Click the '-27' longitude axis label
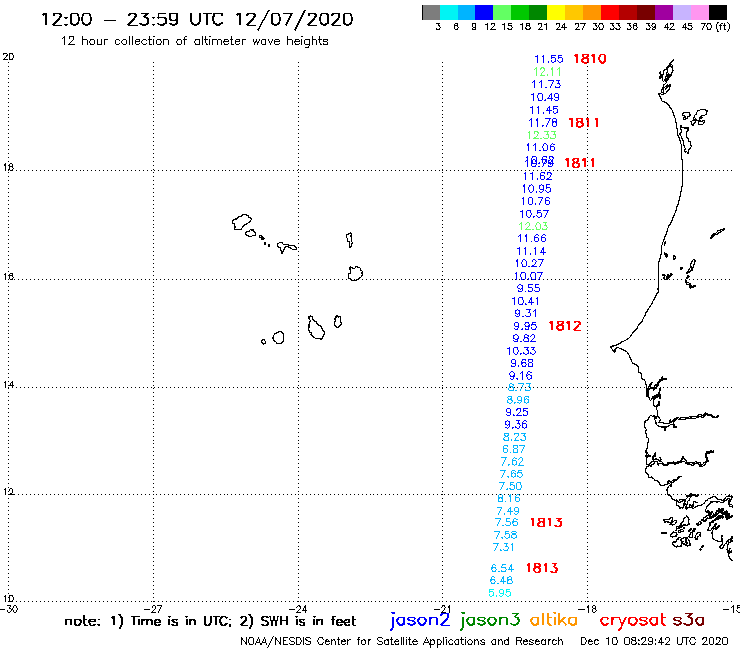The height and width of the screenshot is (650, 740). tap(154, 609)
